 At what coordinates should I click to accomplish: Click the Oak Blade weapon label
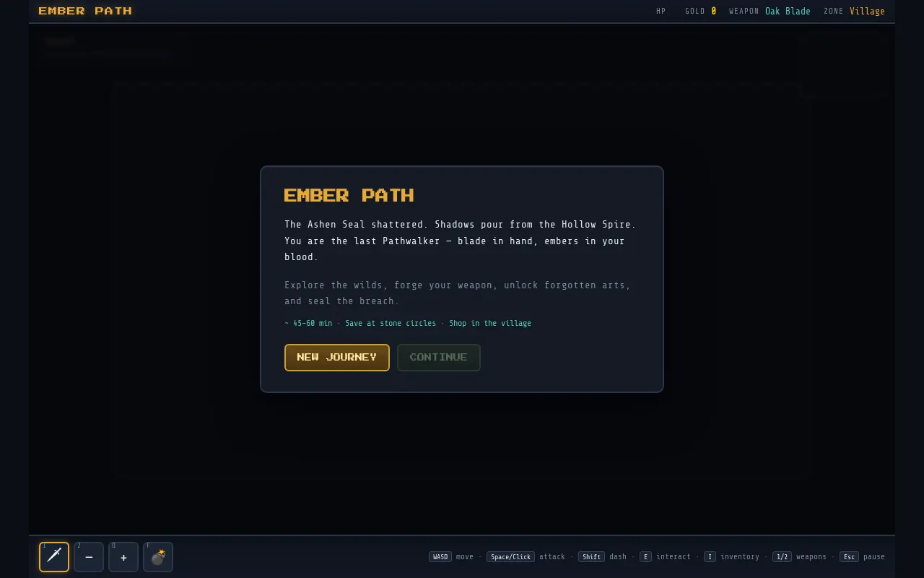pos(788,12)
